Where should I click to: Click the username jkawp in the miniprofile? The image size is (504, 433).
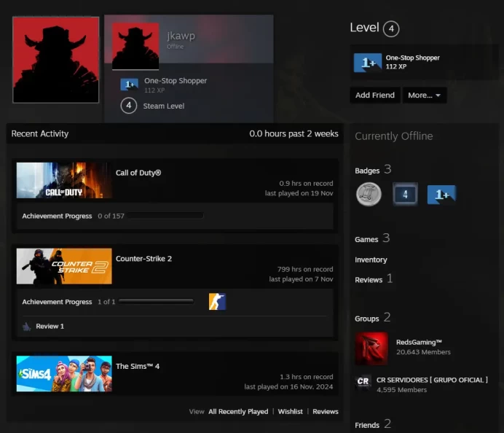pos(181,36)
